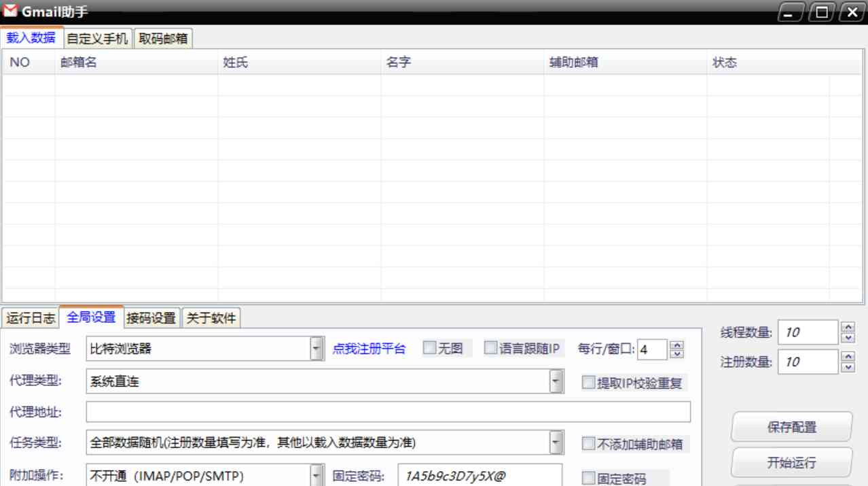Enable the 提取IP校验重复 checkbox

588,383
